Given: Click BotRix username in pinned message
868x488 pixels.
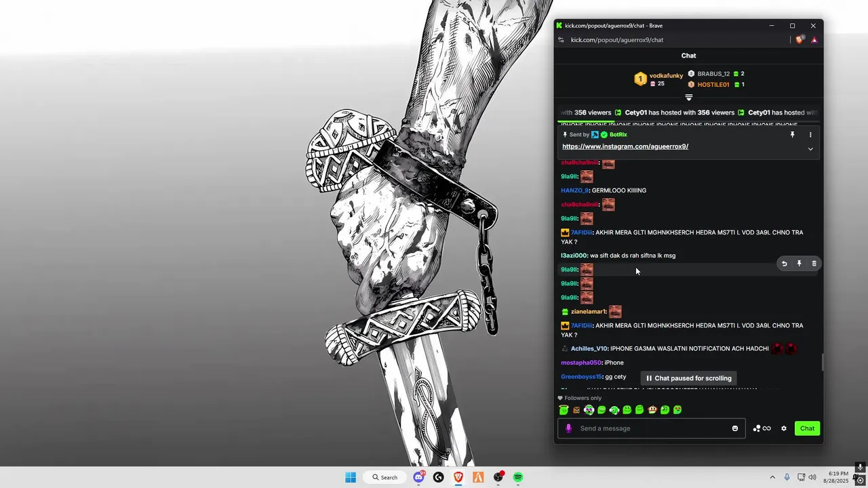Looking at the screenshot, I should pyautogui.click(x=618, y=135).
